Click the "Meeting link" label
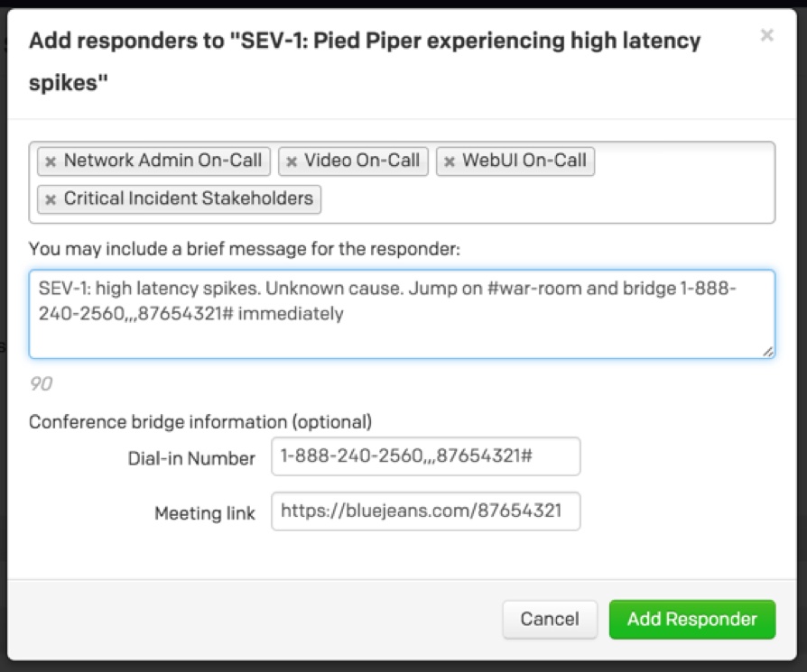 (x=205, y=513)
